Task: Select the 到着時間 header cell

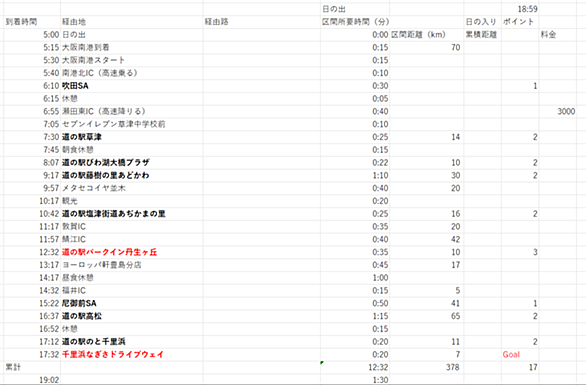Action: tap(32, 22)
